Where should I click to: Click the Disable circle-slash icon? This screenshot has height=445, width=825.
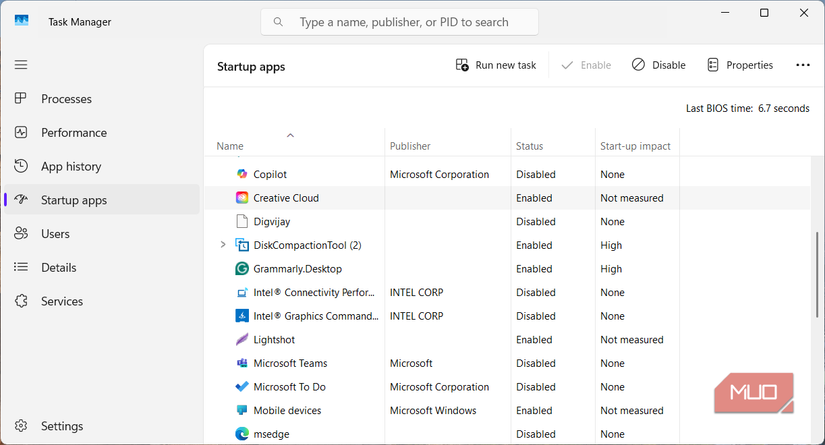(x=638, y=65)
